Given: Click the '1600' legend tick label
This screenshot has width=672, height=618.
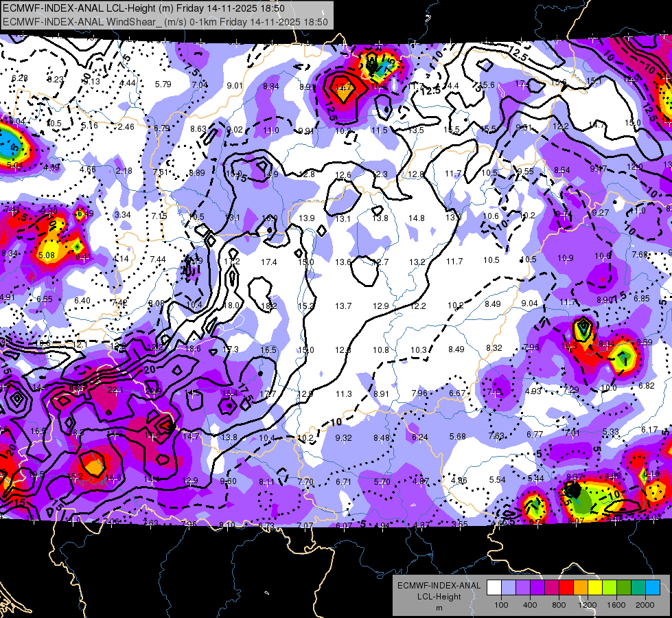Looking at the screenshot, I should tap(616, 605).
